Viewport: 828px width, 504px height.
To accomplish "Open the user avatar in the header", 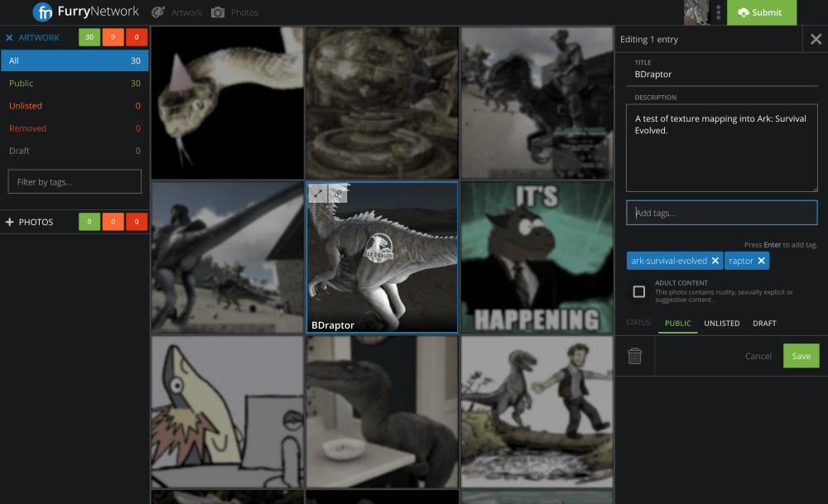I will (696, 12).
